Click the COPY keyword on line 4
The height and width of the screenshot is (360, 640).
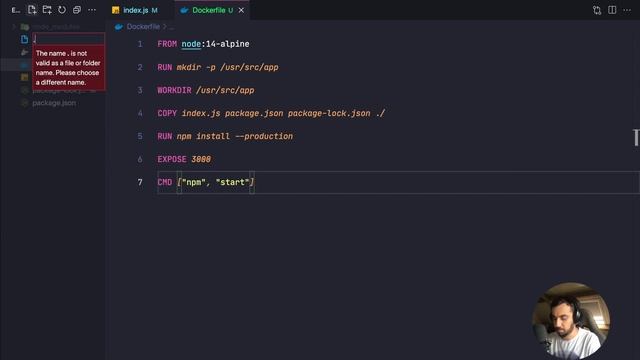[x=167, y=113]
